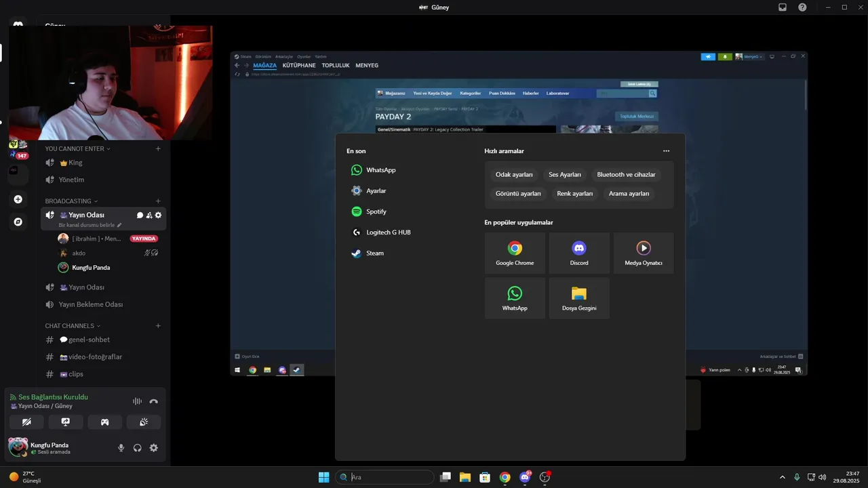Click invite icon on active Yayın Odası
The image size is (868, 488).
tap(149, 215)
